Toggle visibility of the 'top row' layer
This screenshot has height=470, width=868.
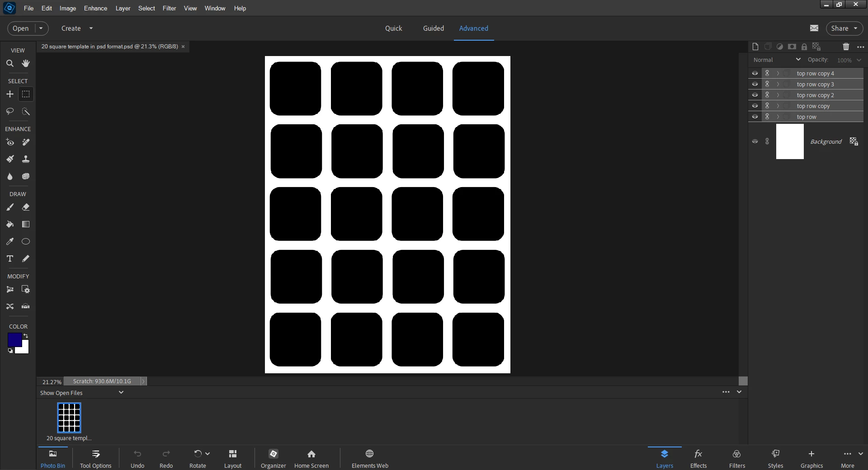click(x=755, y=117)
